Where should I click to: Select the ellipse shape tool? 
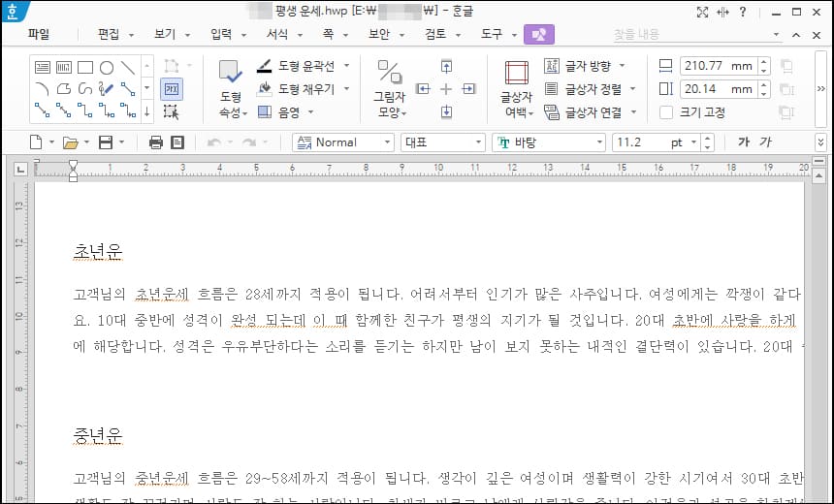107,68
